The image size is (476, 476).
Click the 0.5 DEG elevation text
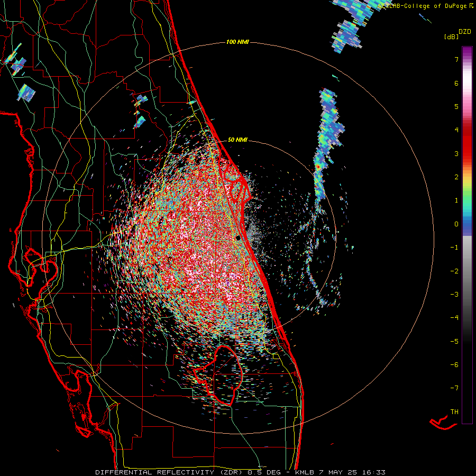(264, 472)
